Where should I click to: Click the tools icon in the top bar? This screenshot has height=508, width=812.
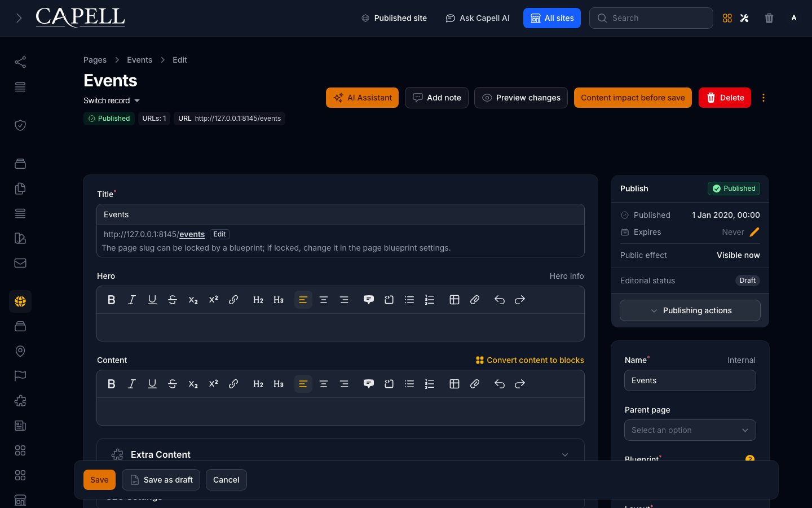(744, 18)
